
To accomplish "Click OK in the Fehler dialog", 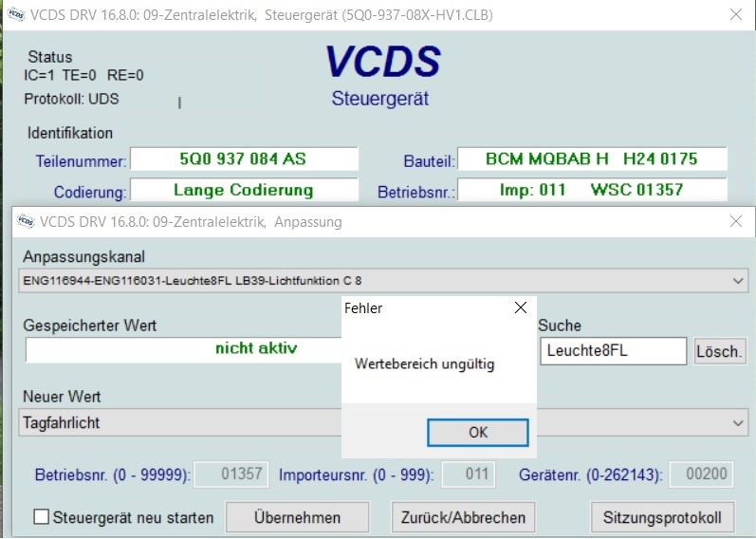I will [477, 433].
